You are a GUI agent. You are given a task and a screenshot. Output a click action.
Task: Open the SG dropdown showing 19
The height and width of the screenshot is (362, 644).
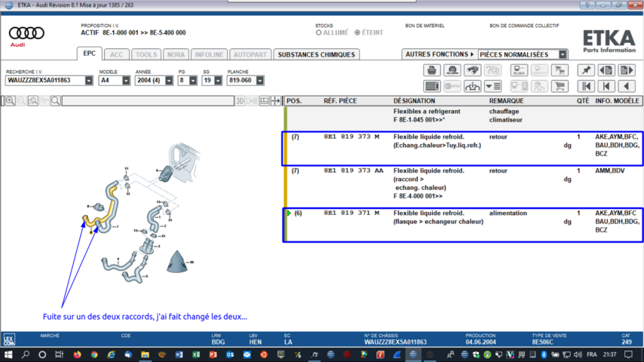218,81
